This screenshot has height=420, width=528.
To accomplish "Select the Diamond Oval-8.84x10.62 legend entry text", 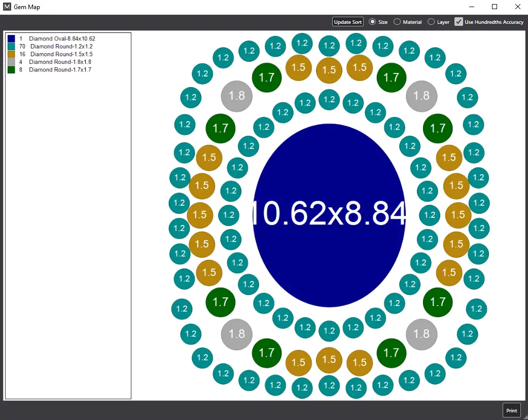I will coord(62,39).
